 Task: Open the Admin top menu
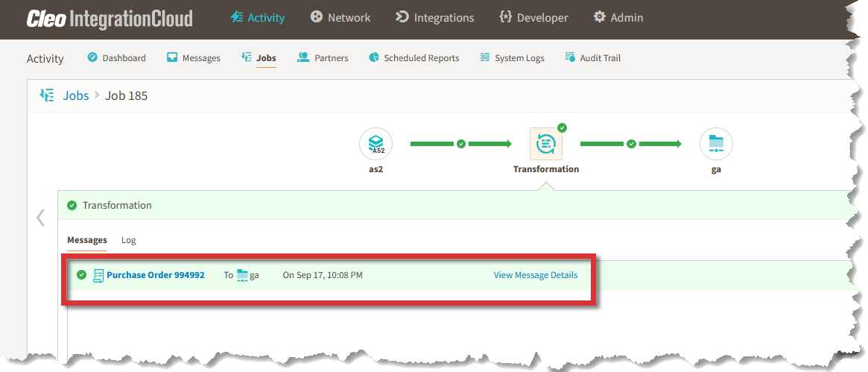618,18
